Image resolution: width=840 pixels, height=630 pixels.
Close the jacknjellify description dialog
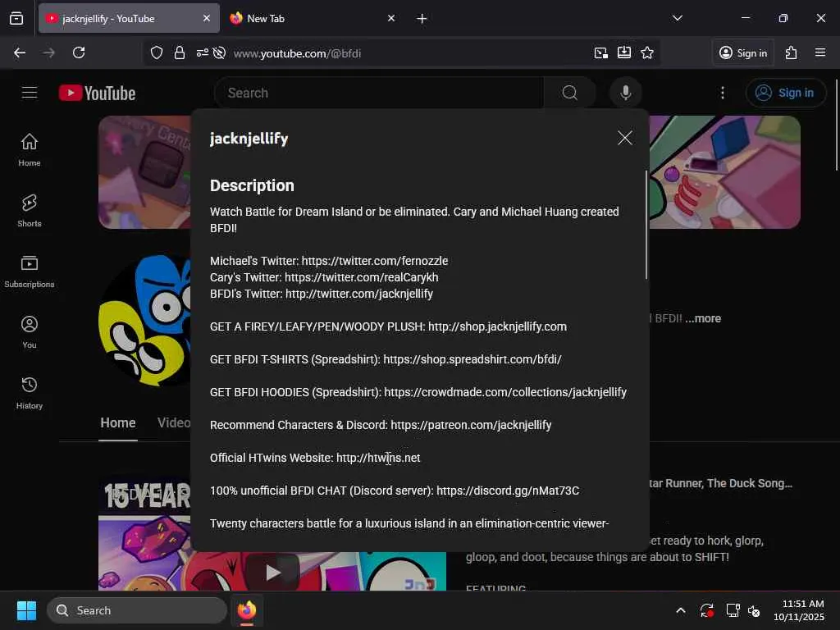[624, 138]
